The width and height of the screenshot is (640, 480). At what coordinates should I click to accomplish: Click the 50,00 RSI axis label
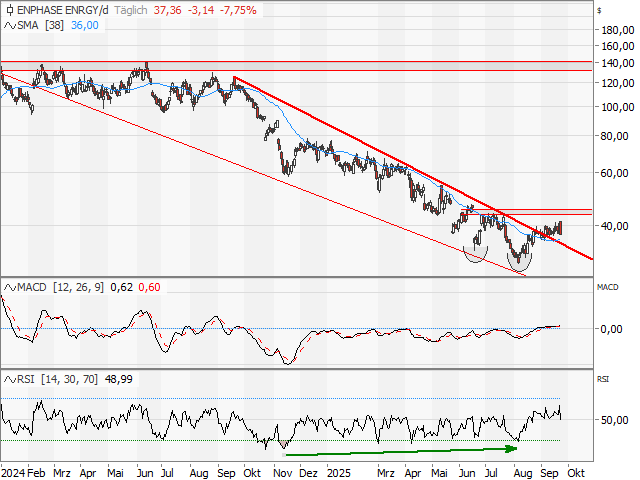click(614, 420)
